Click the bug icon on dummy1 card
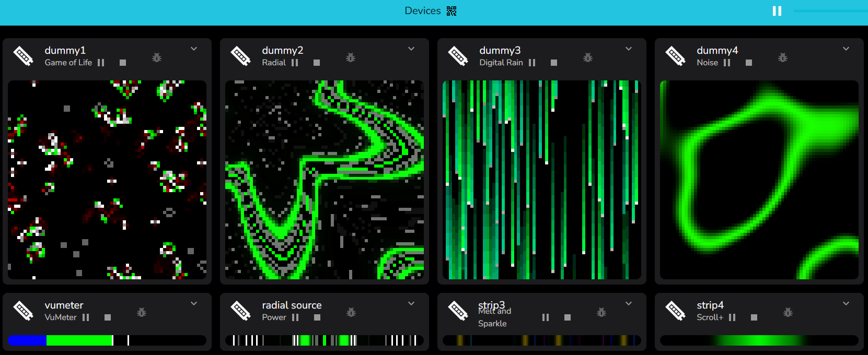 [157, 57]
